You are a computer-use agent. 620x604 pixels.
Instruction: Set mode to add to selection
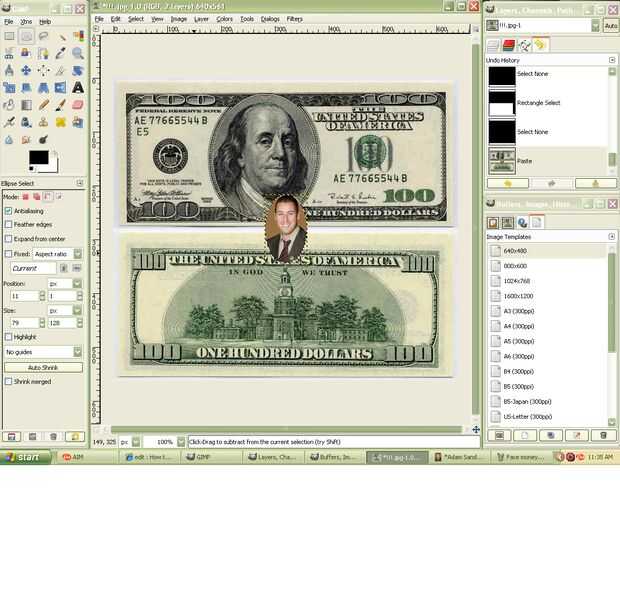[37, 196]
